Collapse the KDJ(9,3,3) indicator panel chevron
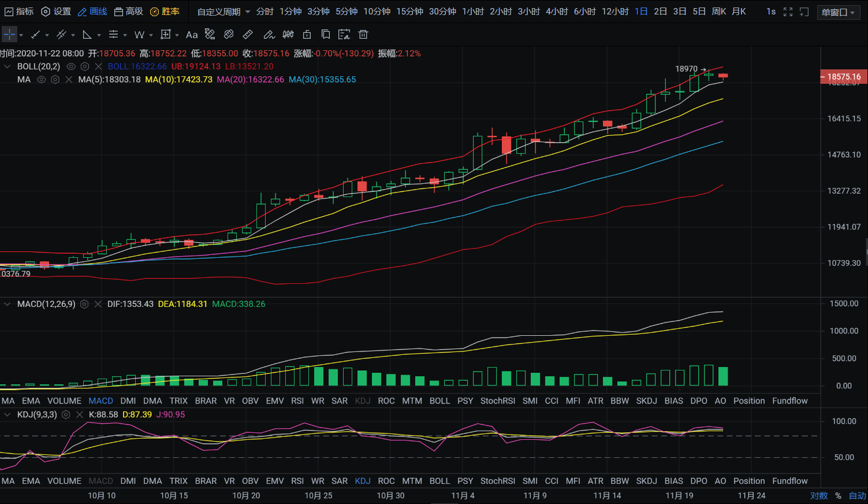The width and height of the screenshot is (868, 504). (8, 414)
